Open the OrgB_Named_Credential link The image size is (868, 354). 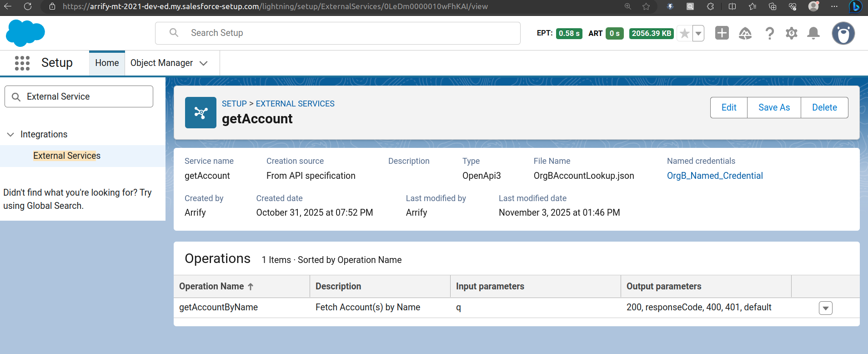(714, 176)
